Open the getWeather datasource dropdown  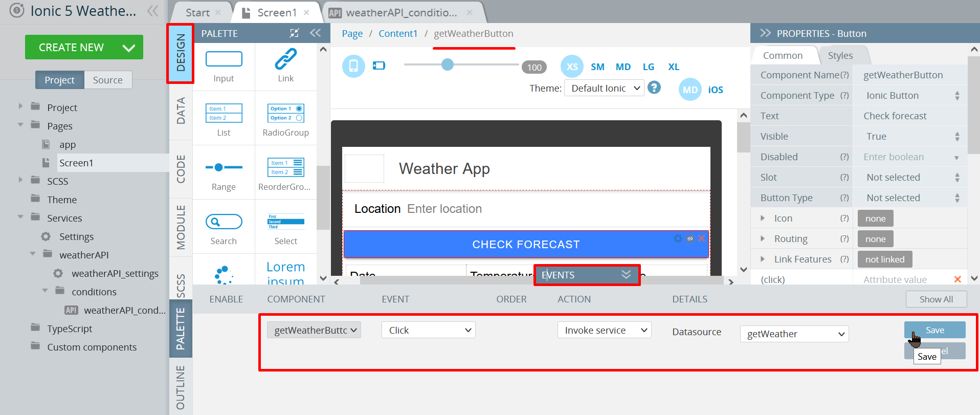tap(794, 334)
